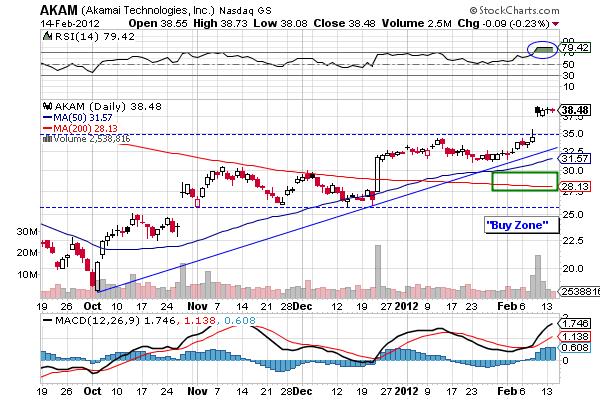Click the Dec label on price panel date axis
The width and height of the screenshot is (600, 400).
303,306
